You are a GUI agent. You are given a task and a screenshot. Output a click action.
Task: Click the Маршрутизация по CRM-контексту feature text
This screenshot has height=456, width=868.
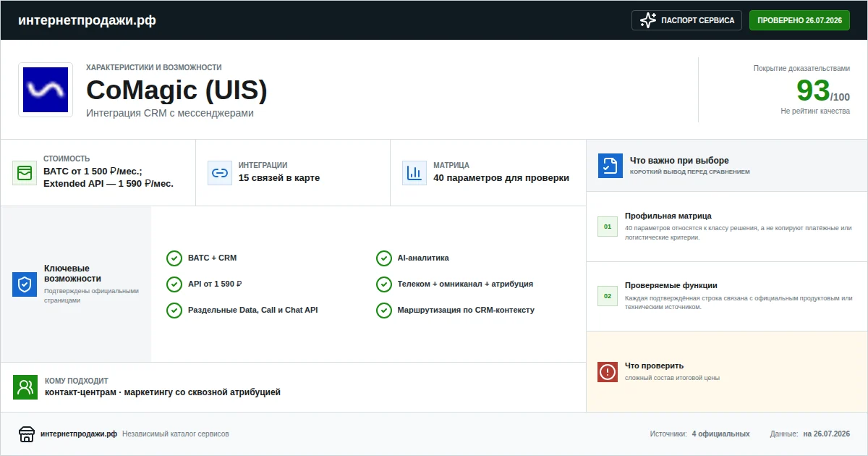[466, 311]
